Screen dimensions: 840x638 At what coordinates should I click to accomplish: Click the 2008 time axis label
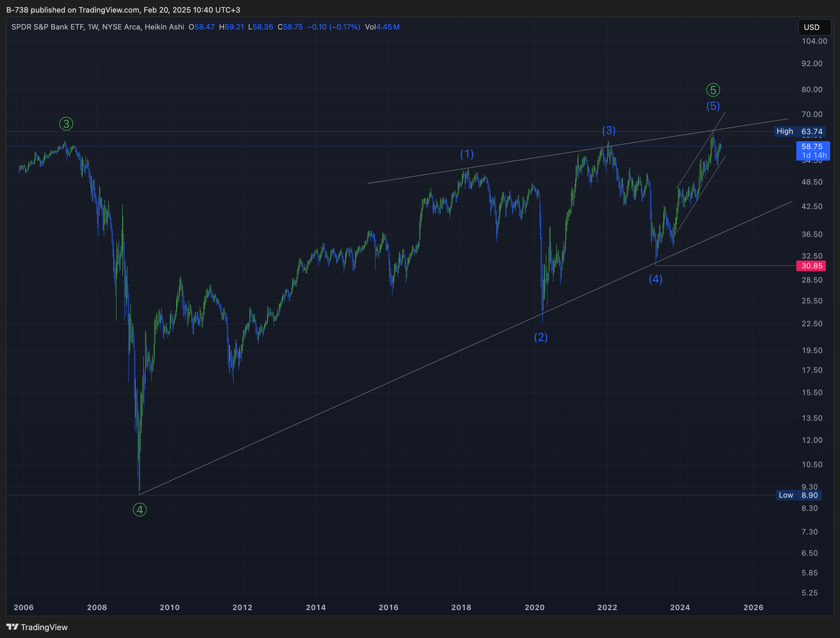pyautogui.click(x=97, y=607)
